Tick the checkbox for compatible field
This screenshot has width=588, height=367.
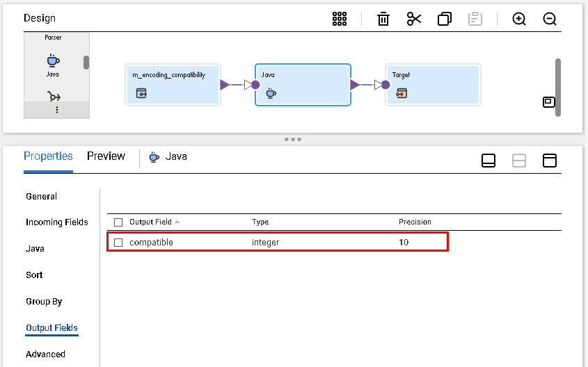click(118, 243)
